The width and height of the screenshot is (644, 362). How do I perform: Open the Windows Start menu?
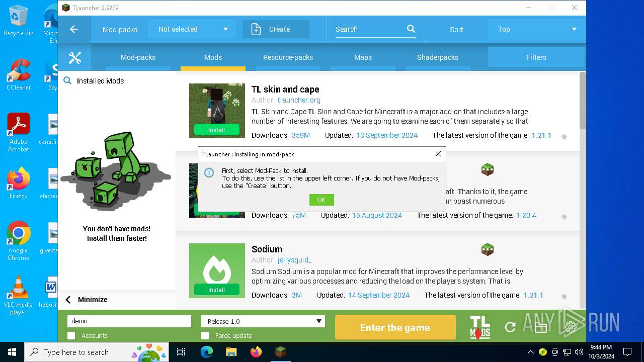pyautogui.click(x=12, y=352)
